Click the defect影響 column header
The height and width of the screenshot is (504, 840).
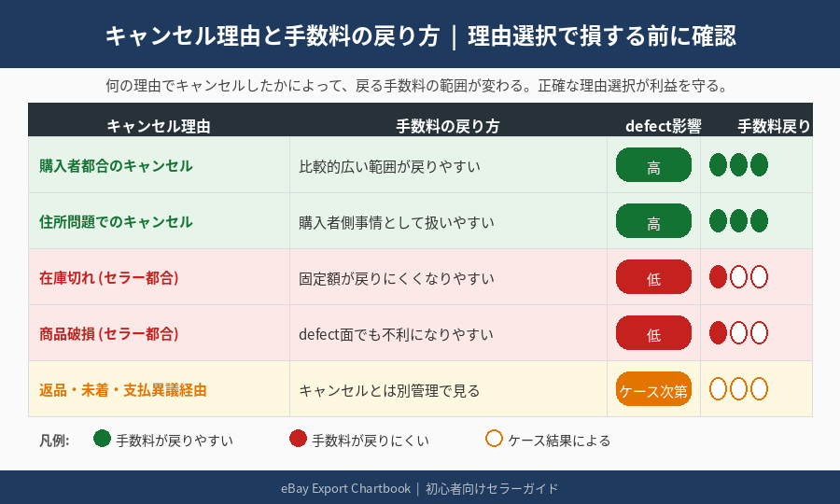point(663,126)
